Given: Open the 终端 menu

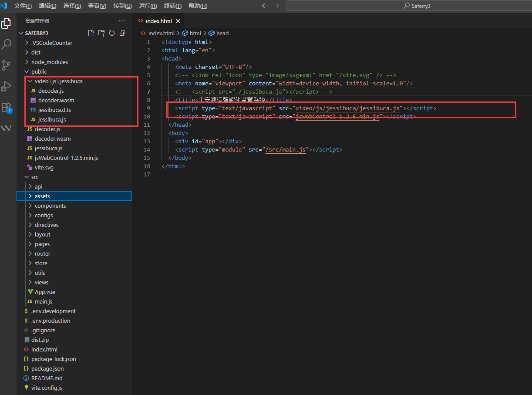Looking at the screenshot, I should (172, 6).
